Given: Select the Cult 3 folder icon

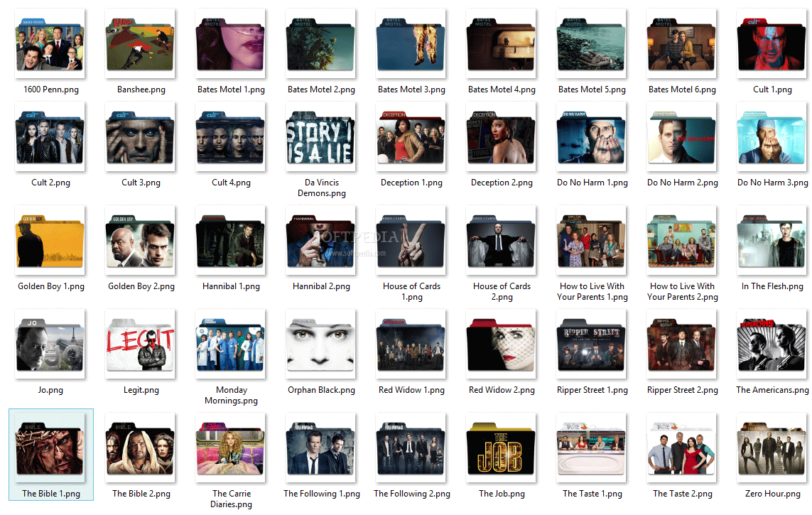Looking at the screenshot, I should click(x=141, y=136).
